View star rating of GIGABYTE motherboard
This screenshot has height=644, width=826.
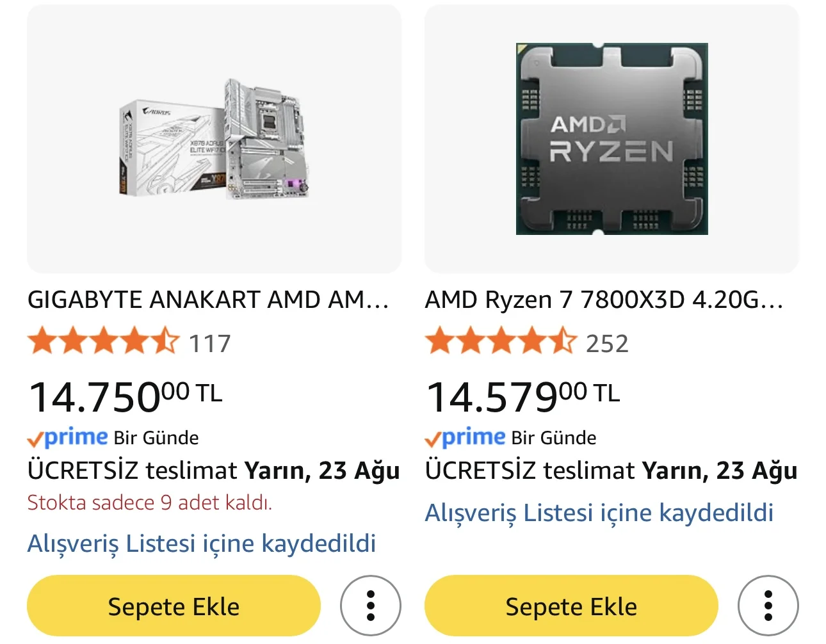103,341
